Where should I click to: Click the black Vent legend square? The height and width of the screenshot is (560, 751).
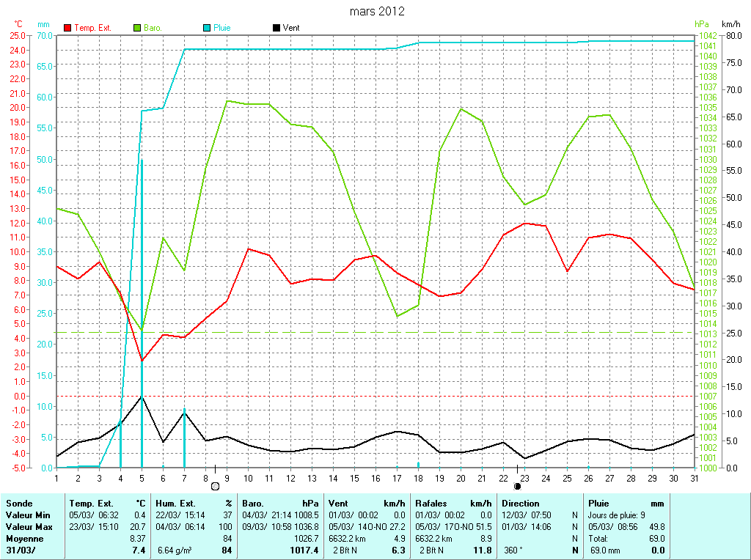pyautogui.click(x=276, y=28)
